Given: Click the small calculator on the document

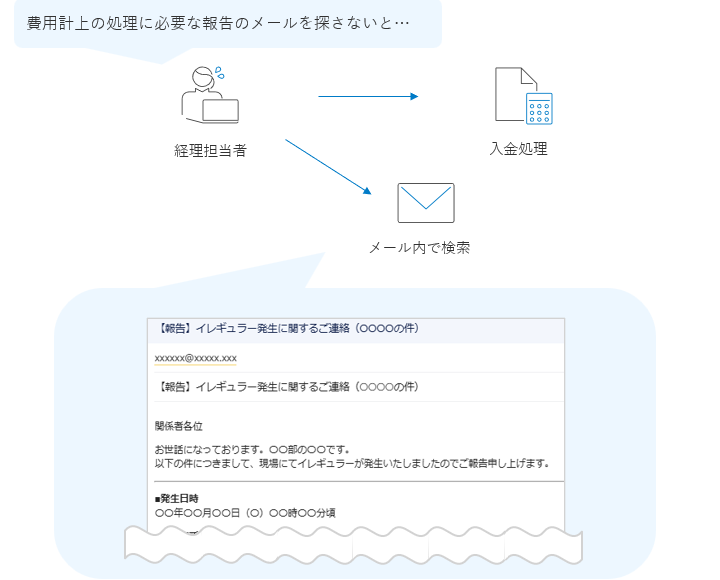Looking at the screenshot, I should coord(539,108).
